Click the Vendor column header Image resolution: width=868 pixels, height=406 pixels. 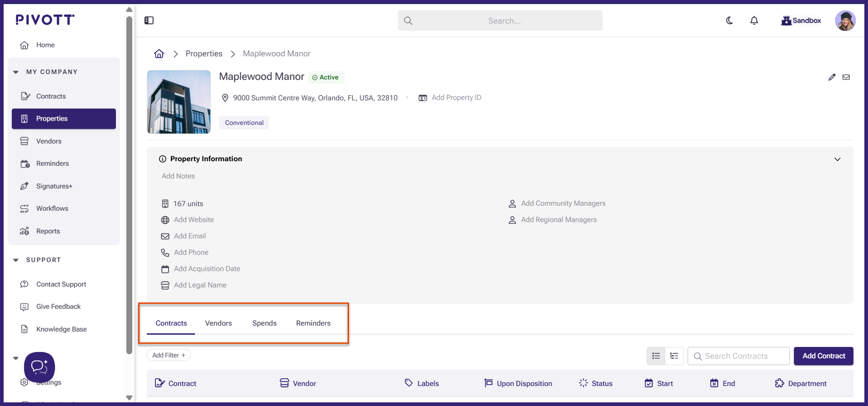coord(298,383)
